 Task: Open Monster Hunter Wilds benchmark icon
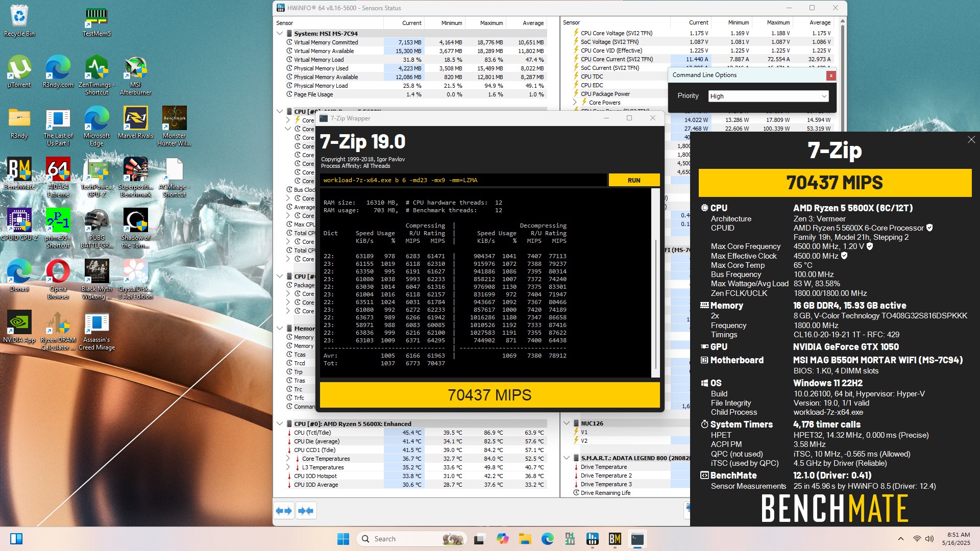pos(174,126)
